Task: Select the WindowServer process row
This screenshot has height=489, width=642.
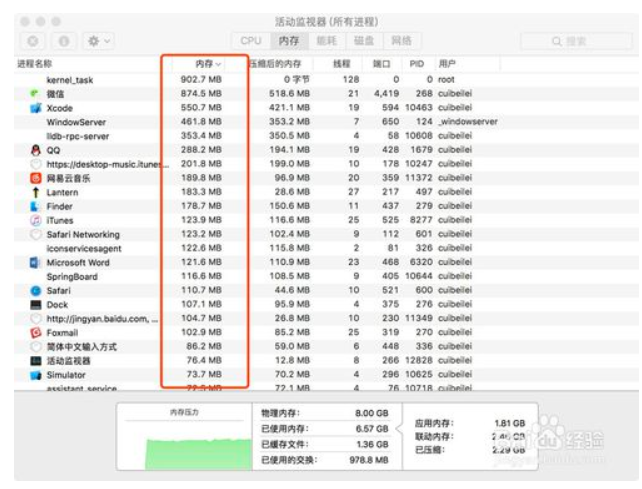Action: coord(326,122)
